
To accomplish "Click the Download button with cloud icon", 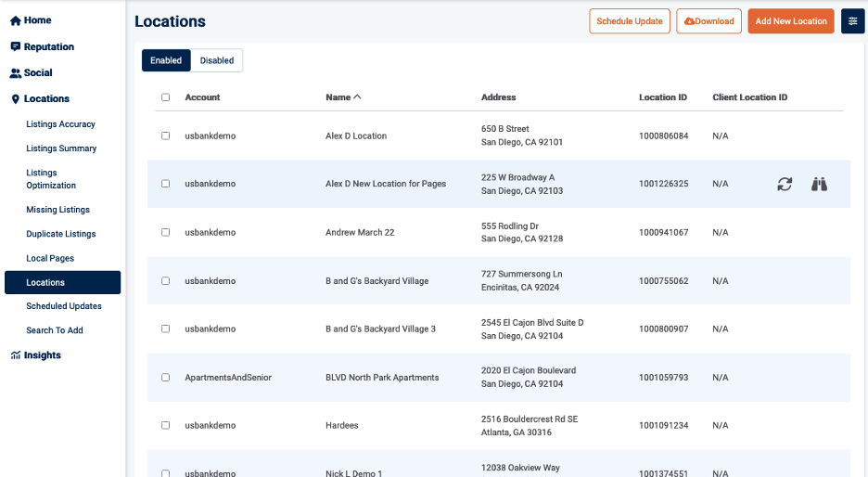I will [708, 21].
